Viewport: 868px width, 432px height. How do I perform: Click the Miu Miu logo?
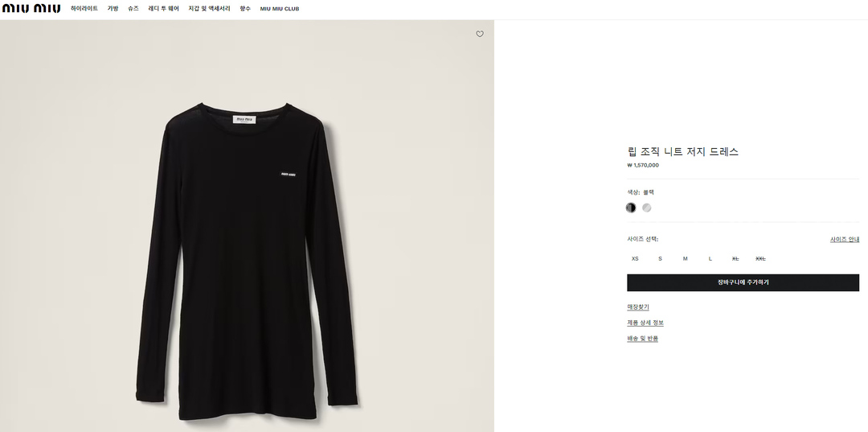coord(31,9)
